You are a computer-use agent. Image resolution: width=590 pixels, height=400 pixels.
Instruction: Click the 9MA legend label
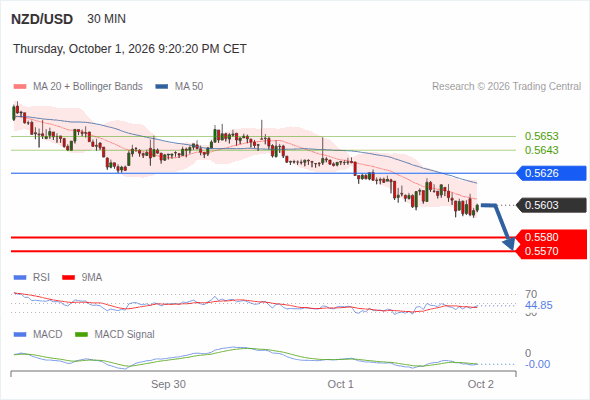click(92, 278)
